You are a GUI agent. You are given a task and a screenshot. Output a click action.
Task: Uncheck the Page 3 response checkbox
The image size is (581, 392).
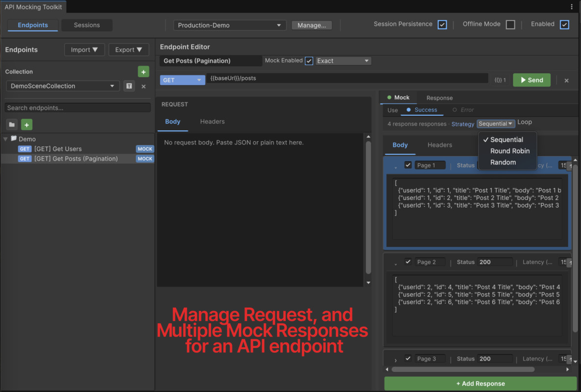tap(408, 358)
